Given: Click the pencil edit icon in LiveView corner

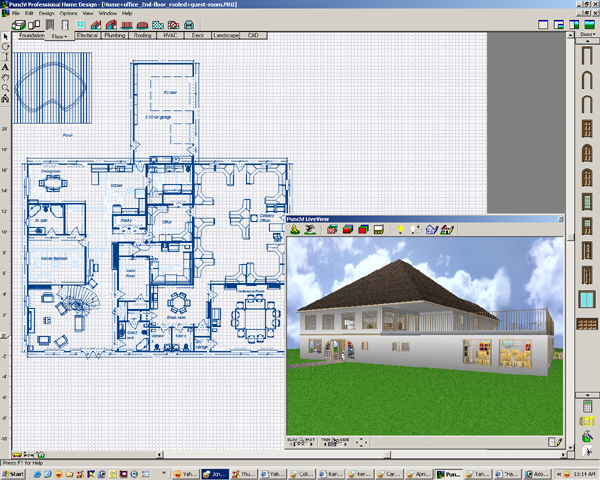Looking at the screenshot, I should tap(555, 442).
